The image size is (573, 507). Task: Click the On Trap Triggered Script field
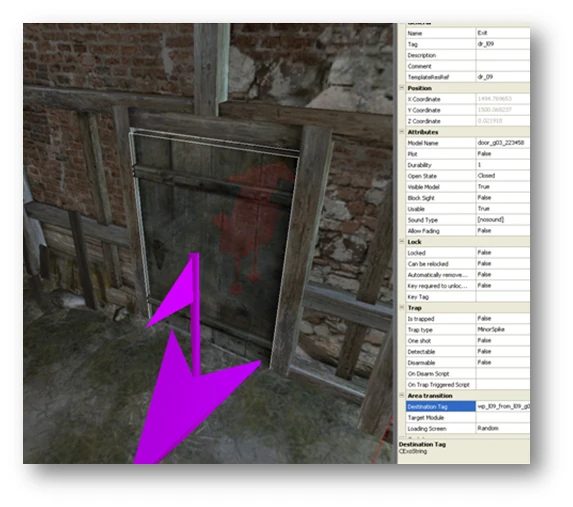[x=503, y=385]
